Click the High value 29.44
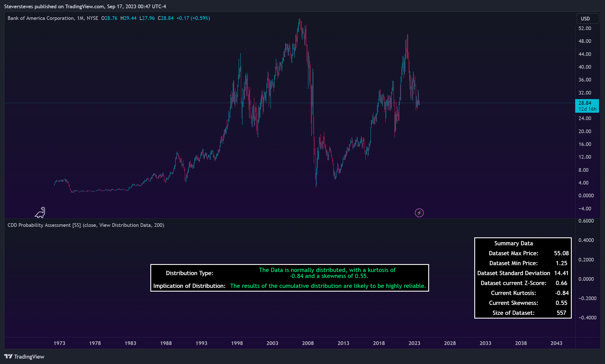Image resolution: width=605 pixels, height=364 pixels. pyautogui.click(x=130, y=18)
